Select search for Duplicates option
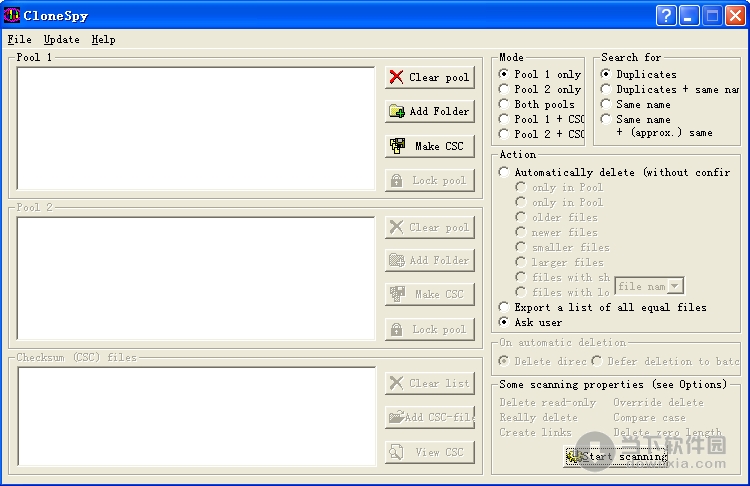Screen dimensions: 750x486 pos(639,74)
